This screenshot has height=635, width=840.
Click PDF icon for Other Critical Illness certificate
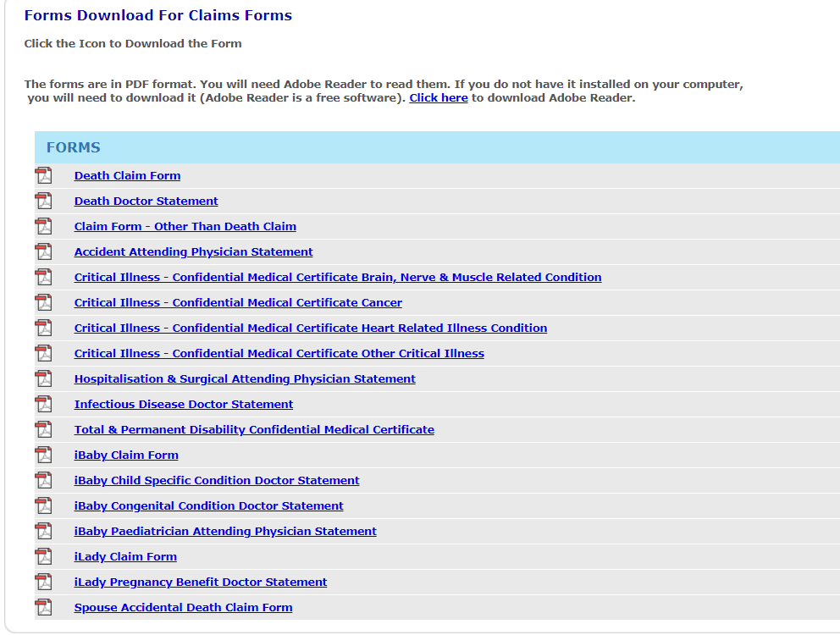[x=44, y=353]
